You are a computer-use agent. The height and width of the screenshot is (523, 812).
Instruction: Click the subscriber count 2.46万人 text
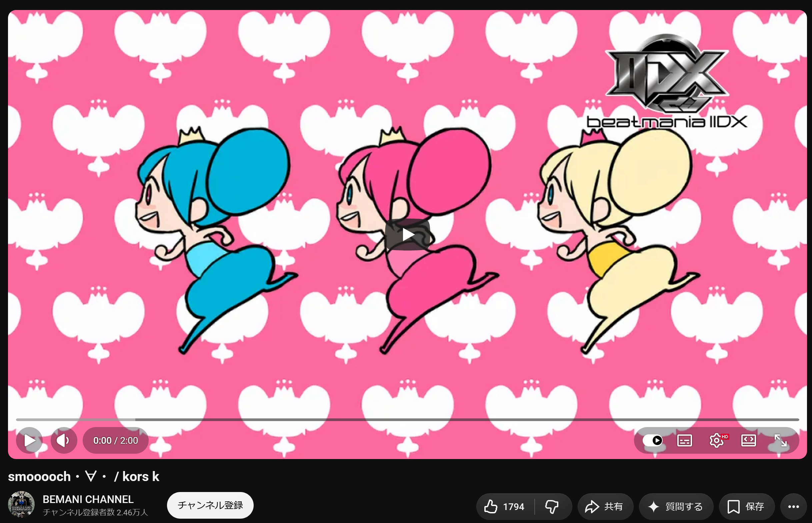pos(95,512)
